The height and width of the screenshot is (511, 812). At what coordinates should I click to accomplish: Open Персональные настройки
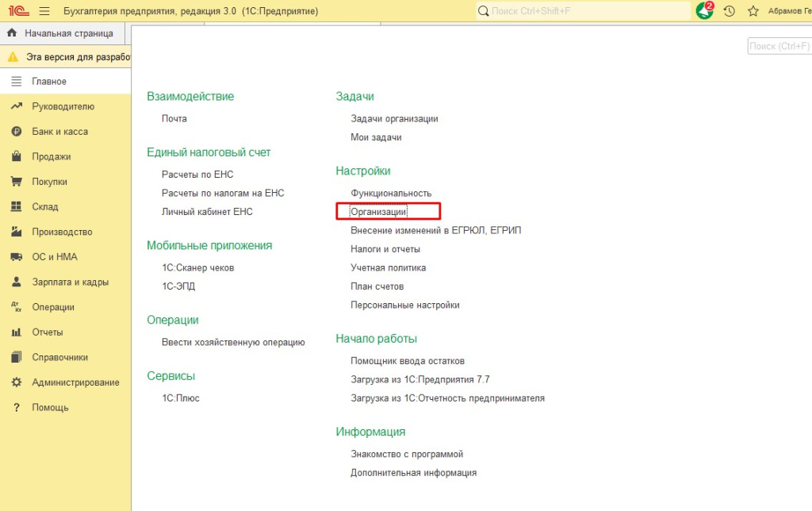[405, 305]
